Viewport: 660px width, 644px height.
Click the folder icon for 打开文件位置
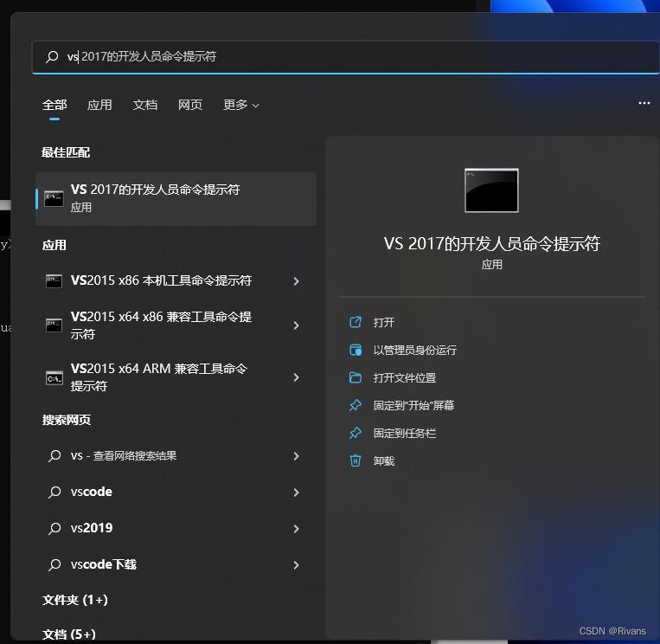pos(356,377)
